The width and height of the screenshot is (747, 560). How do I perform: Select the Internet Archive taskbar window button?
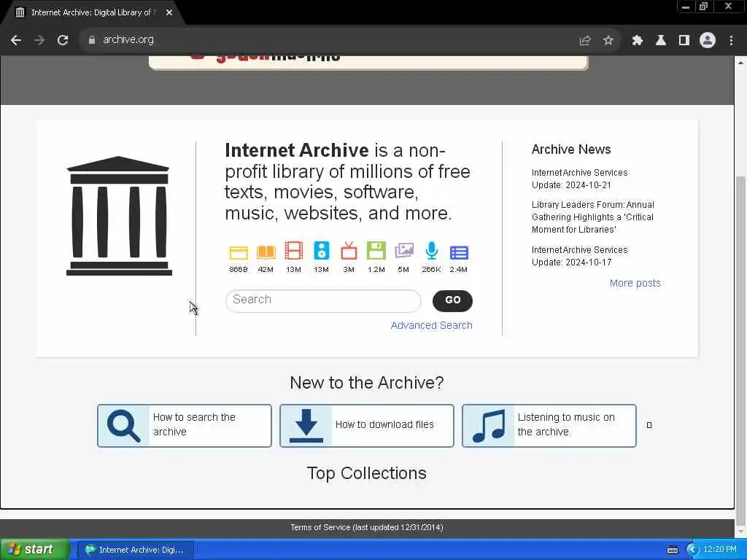coord(135,550)
